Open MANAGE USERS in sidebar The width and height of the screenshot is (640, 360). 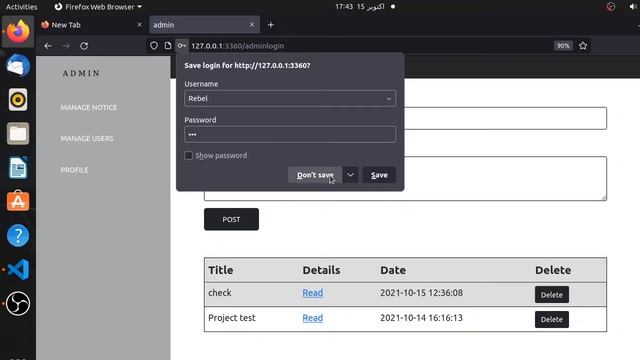87,139
